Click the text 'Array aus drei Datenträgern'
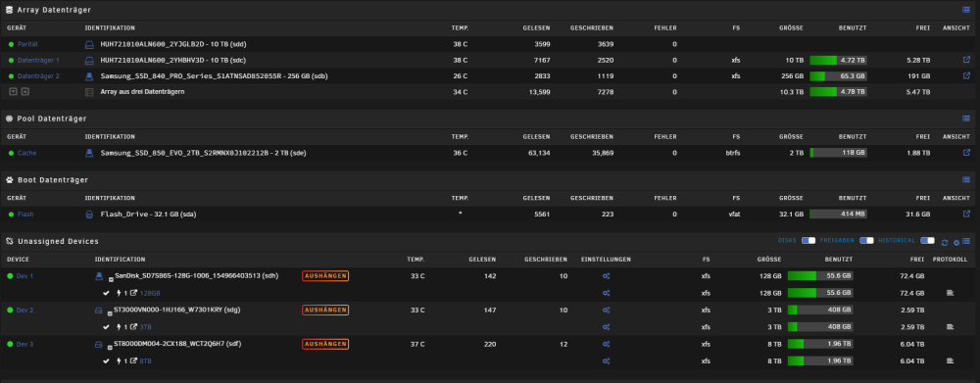 142,91
